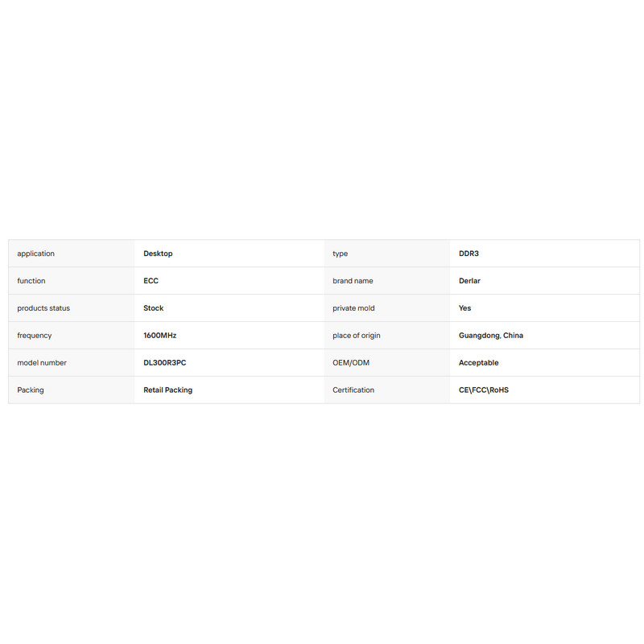Click the 'type' label cell
The width and height of the screenshot is (644, 644).
click(x=387, y=254)
